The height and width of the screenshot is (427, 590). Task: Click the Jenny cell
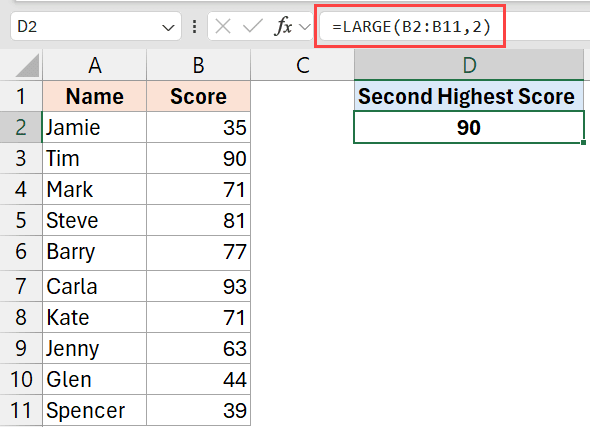pos(95,348)
